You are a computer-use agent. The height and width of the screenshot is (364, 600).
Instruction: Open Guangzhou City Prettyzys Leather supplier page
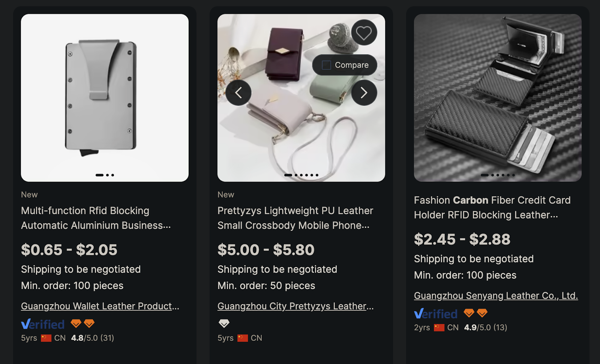295,306
